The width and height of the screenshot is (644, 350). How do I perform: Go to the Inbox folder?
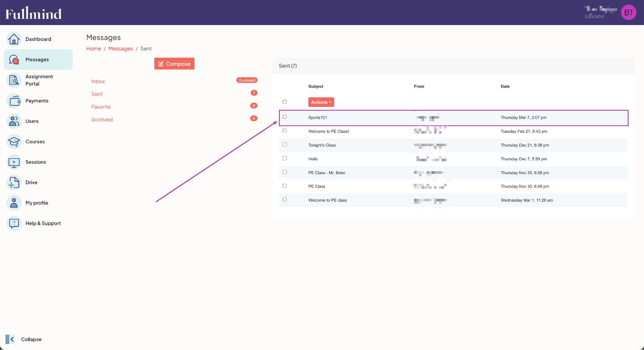98,81
